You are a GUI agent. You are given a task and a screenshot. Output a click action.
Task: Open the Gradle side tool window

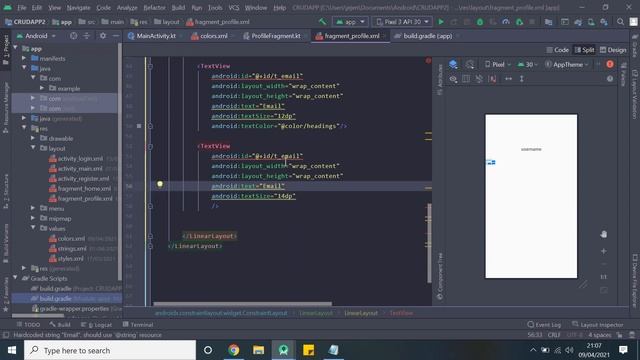(x=634, y=46)
